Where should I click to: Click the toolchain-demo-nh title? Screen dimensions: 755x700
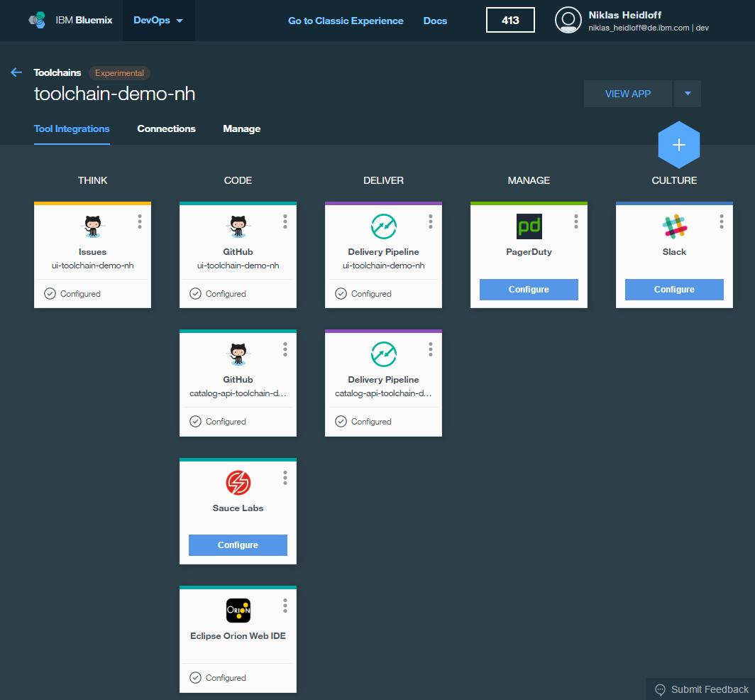pos(115,94)
